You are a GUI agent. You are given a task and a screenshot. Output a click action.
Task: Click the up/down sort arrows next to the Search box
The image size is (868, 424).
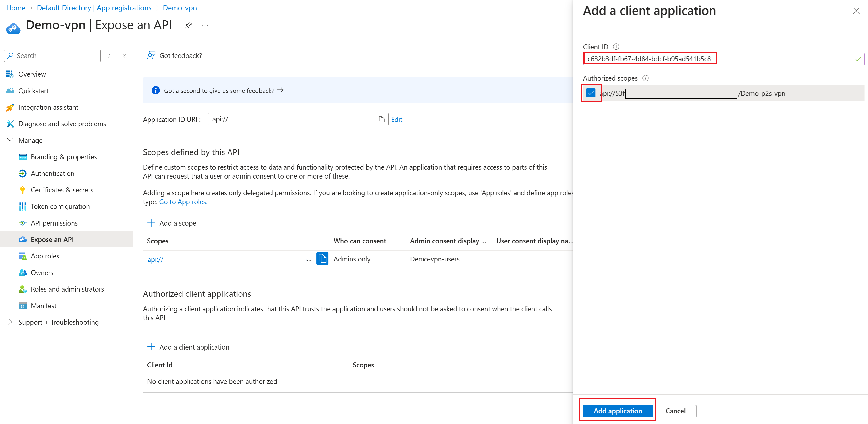(109, 56)
